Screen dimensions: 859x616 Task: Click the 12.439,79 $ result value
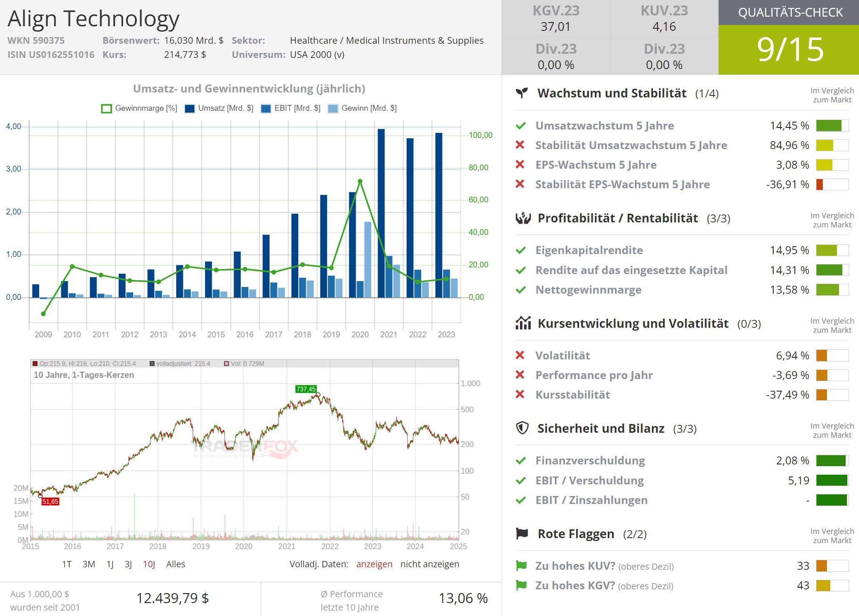[x=172, y=598]
